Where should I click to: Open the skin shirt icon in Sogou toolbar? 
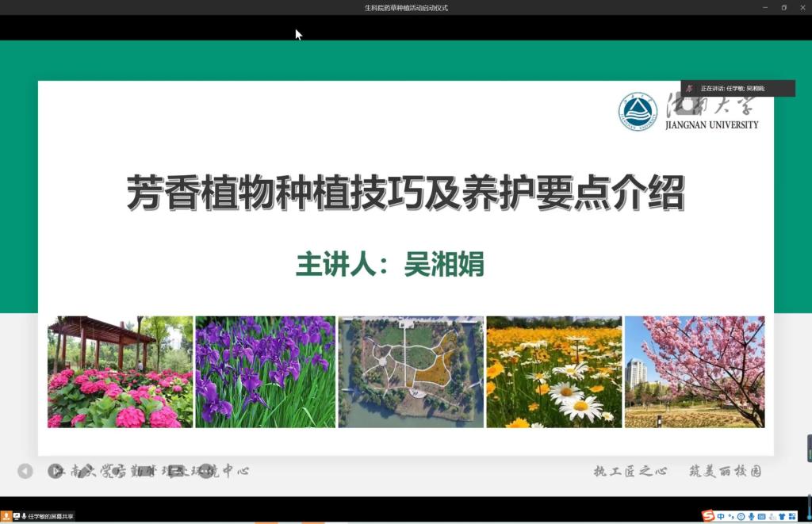click(x=781, y=516)
